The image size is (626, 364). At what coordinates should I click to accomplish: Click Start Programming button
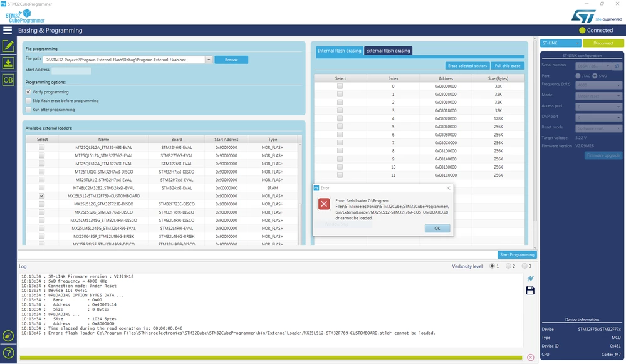pyautogui.click(x=517, y=254)
